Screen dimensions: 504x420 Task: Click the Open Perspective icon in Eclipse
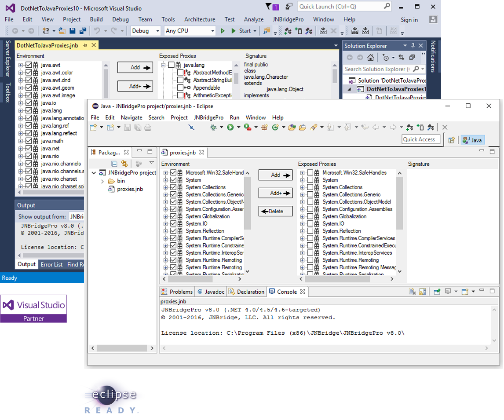pos(452,140)
